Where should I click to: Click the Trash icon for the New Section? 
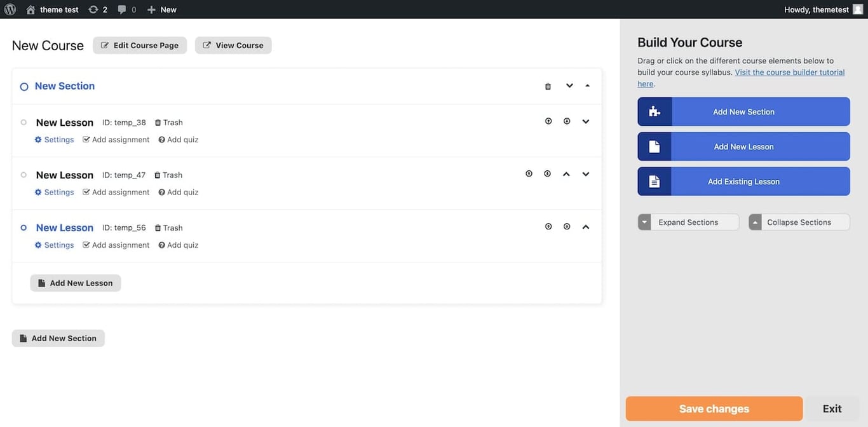coord(547,86)
